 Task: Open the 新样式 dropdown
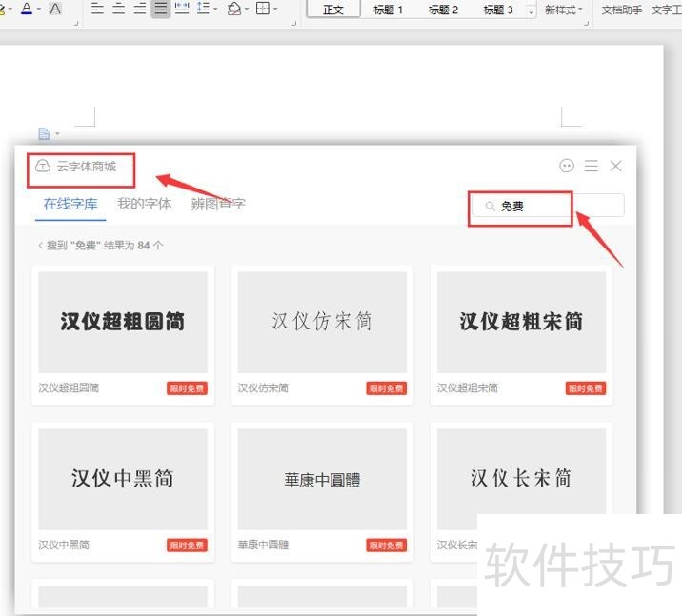(x=563, y=10)
